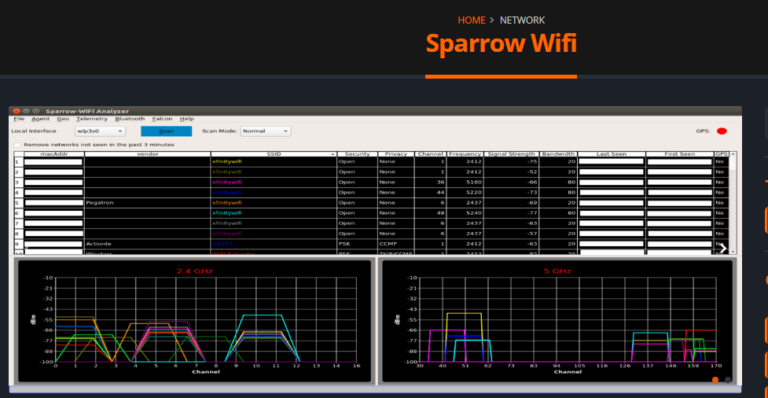Viewport: 768px width, 398px height.
Task: Sort by the Frequency column header
Action: pyautogui.click(x=465, y=154)
